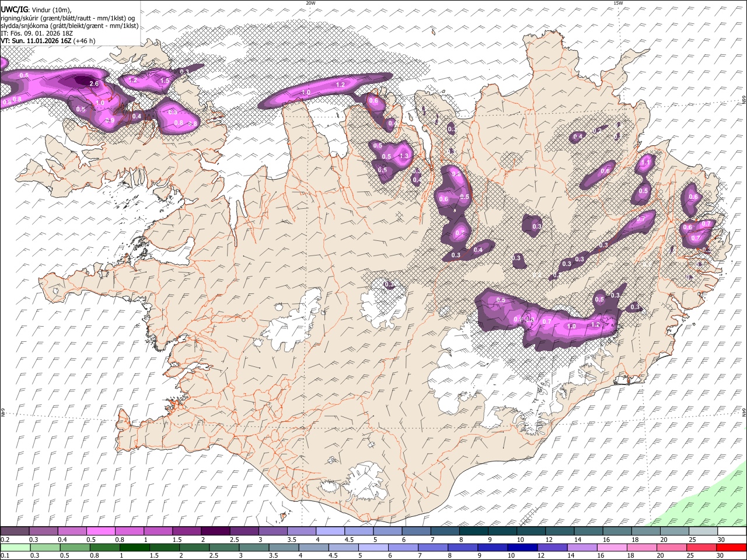This screenshot has width=747, height=560.
Task: Click the '15W' longitude label
Action: pyautogui.click(x=618, y=3)
